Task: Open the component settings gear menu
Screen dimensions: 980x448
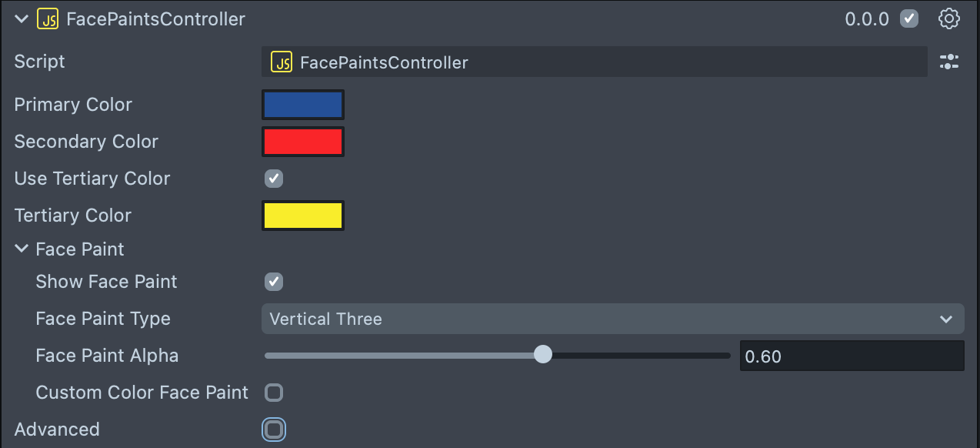Action: tap(949, 19)
